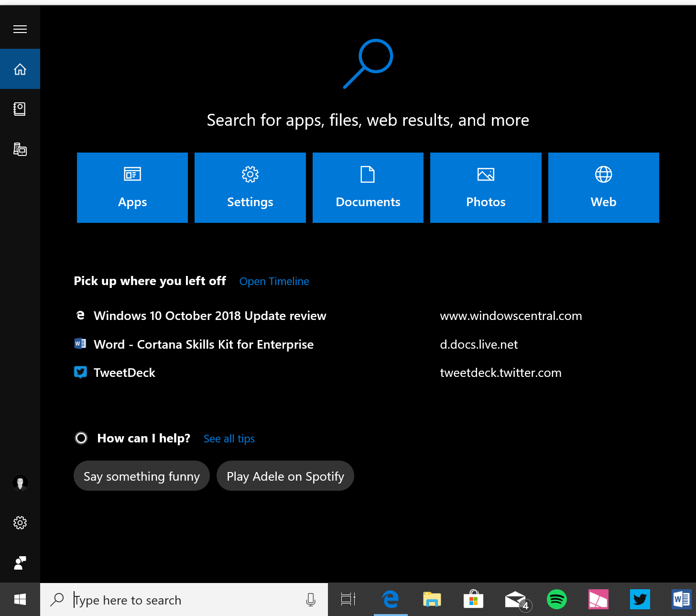Choose the Say something funny suggestion

pos(141,476)
